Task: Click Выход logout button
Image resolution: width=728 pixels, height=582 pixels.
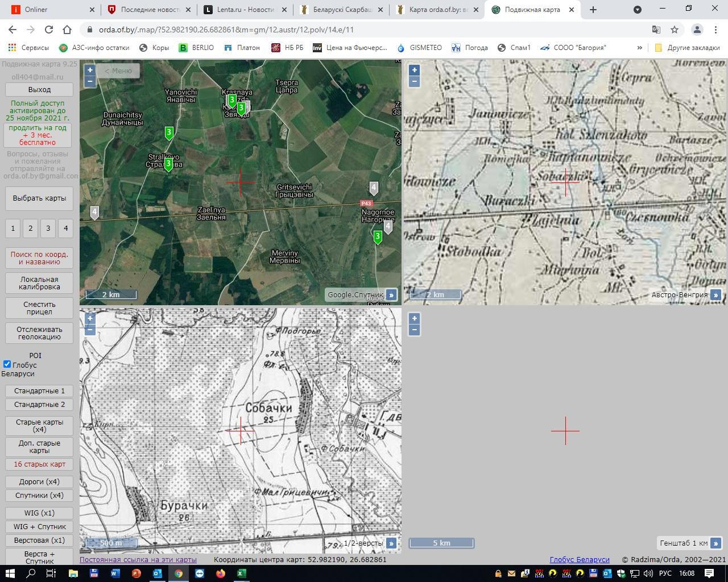Action: tap(39, 90)
